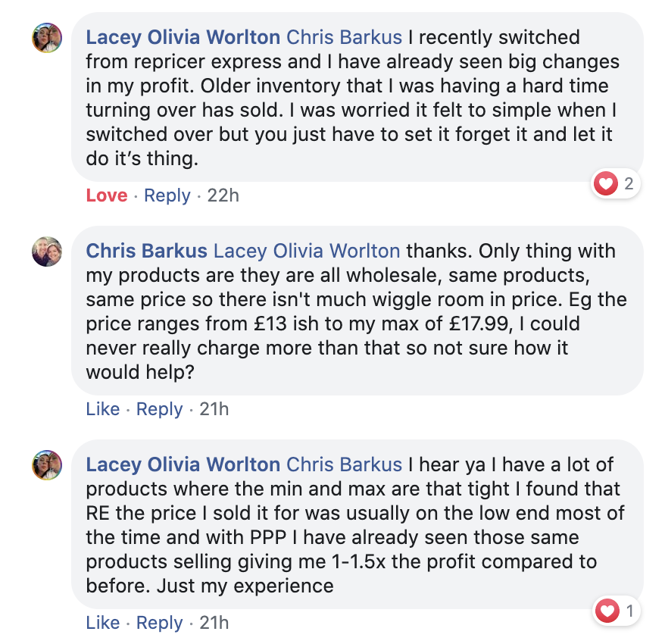The width and height of the screenshot is (665, 644).
Task: View reactions badge under the top comment
Action: tap(615, 183)
